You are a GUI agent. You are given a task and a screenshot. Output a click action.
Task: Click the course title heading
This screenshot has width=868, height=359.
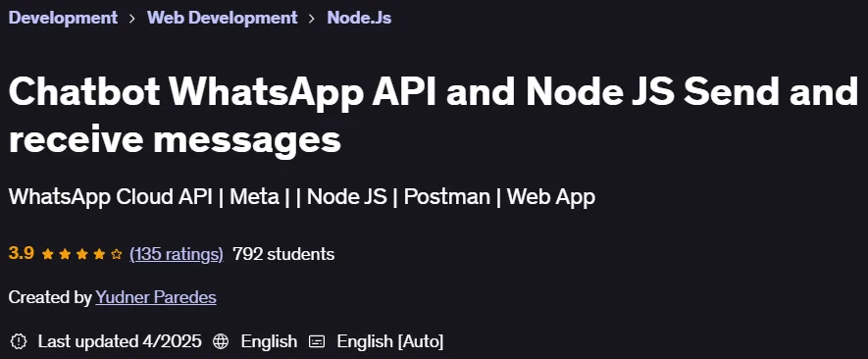click(433, 117)
